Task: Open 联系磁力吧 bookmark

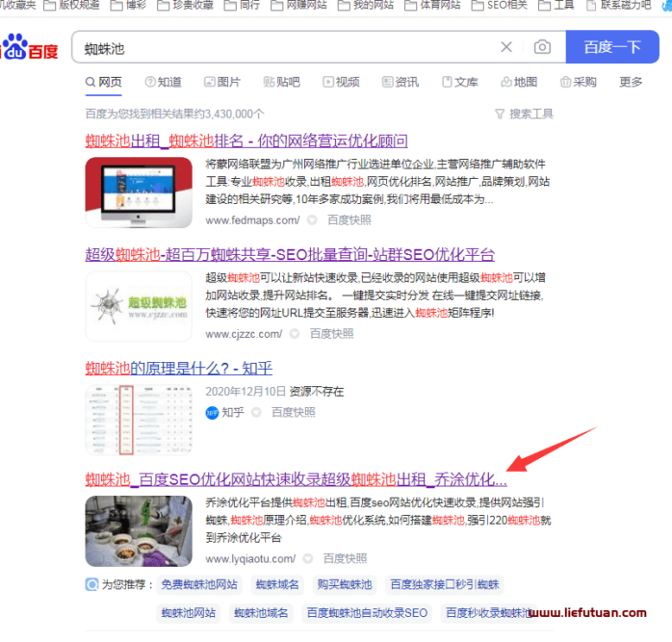Action: [x=618, y=5]
